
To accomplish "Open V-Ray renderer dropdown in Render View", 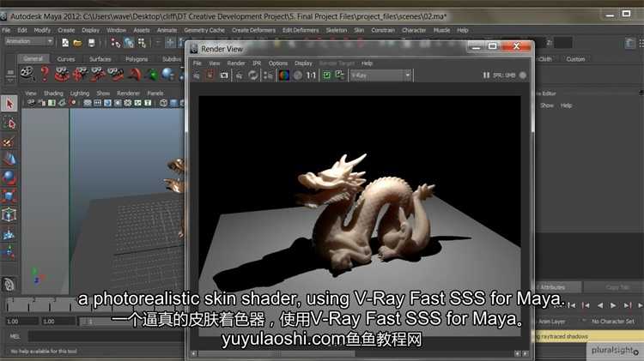I will (x=380, y=75).
